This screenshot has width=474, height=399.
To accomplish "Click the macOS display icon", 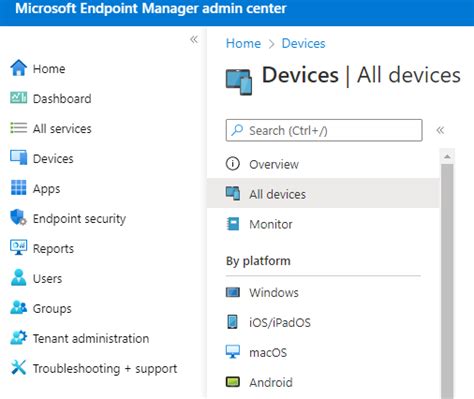I will click(233, 352).
